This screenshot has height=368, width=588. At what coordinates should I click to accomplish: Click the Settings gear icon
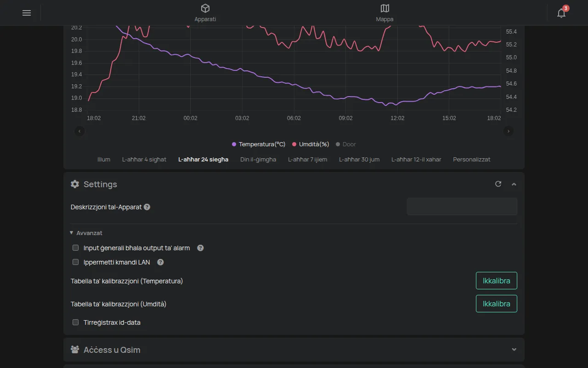tap(75, 184)
